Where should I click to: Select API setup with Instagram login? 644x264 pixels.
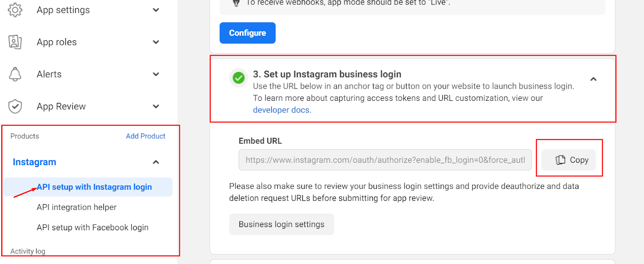88,187
